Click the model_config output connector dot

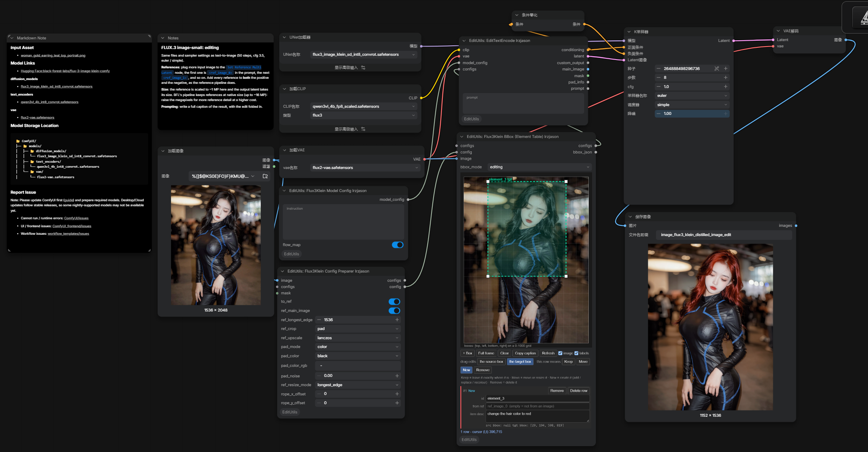[x=408, y=200]
